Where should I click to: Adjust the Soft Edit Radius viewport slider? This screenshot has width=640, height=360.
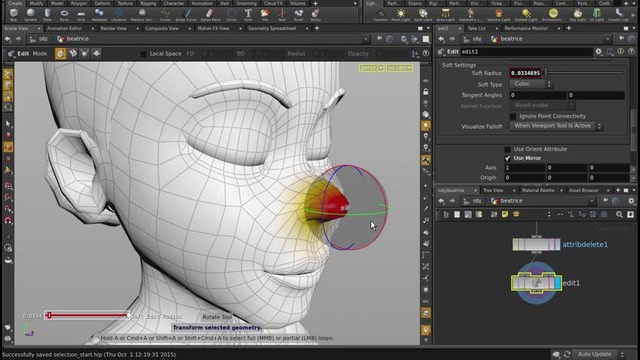click(87, 315)
